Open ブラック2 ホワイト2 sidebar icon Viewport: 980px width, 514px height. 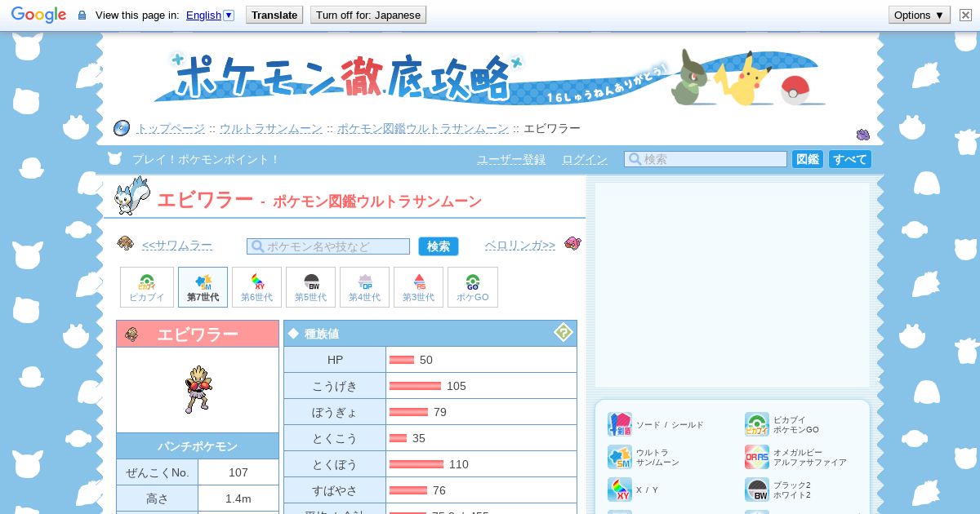pyautogui.click(x=757, y=490)
